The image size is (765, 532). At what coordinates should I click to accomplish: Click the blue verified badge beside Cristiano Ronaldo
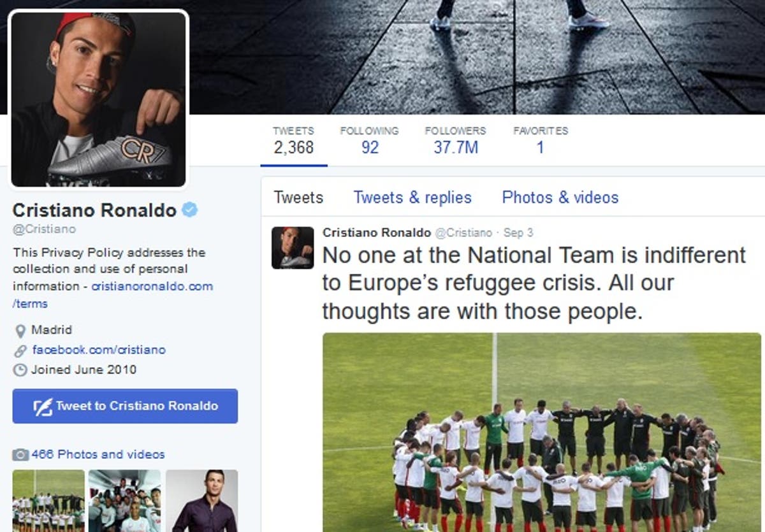point(189,210)
